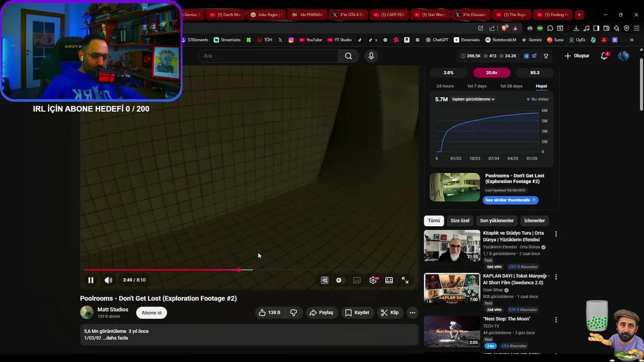Open the Suno bookmark
This screenshot has height=362, width=644.
[x=555, y=40]
